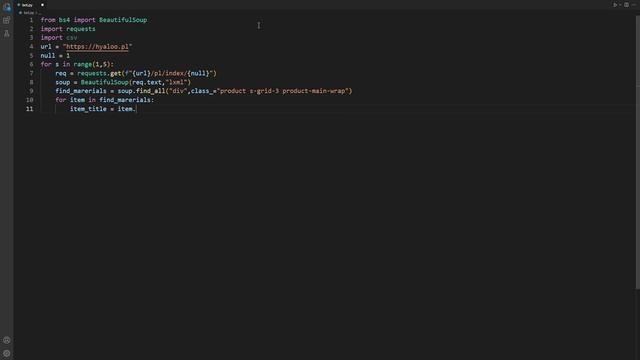Click line number 9 in the gutter
This screenshot has height=360, width=640.
point(31,91)
